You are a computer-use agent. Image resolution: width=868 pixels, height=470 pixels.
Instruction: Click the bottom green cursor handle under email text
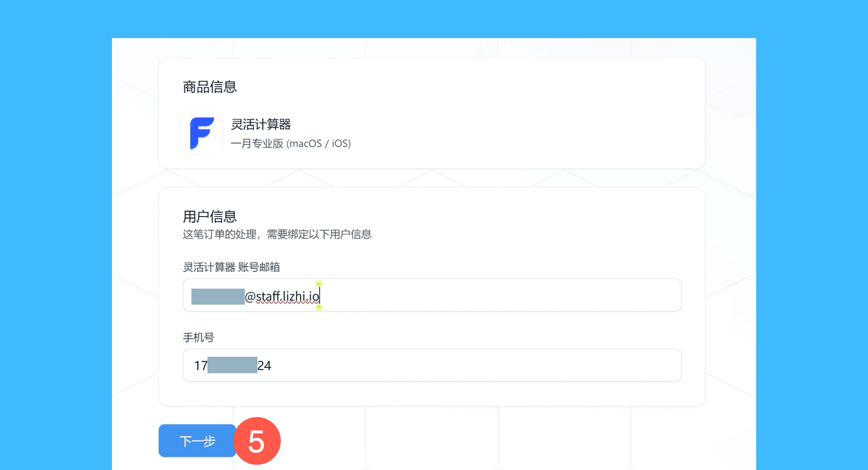[x=319, y=308]
